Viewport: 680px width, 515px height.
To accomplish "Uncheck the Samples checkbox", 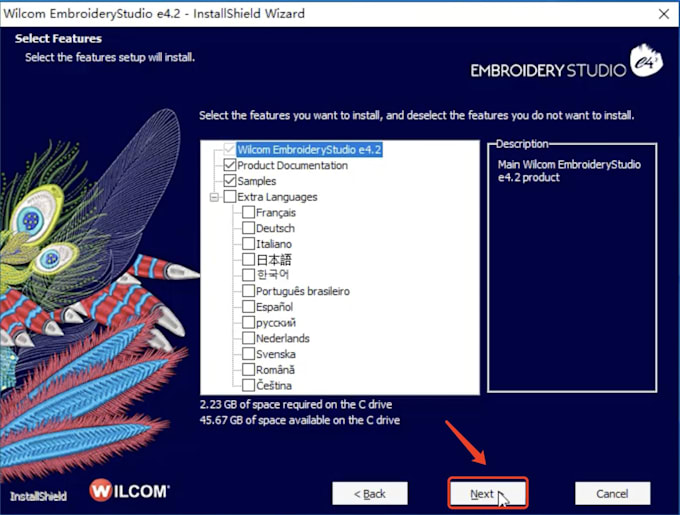I will pyautogui.click(x=229, y=181).
